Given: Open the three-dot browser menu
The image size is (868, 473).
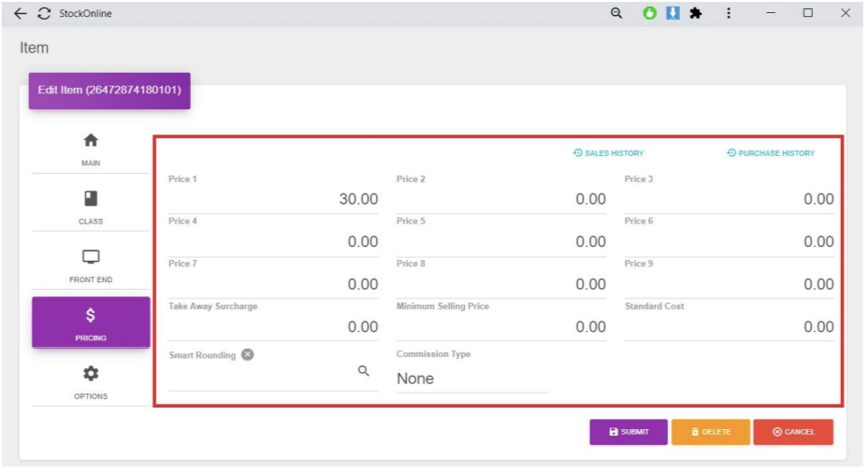Looking at the screenshot, I should click(729, 13).
